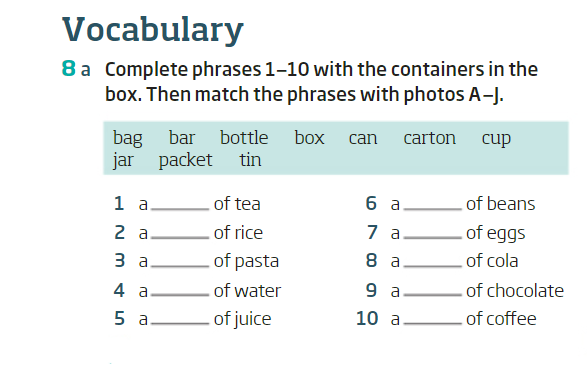Select the word 'bottle' in the word box
Image resolution: width=587 pixels, height=384 pixels.
(244, 137)
